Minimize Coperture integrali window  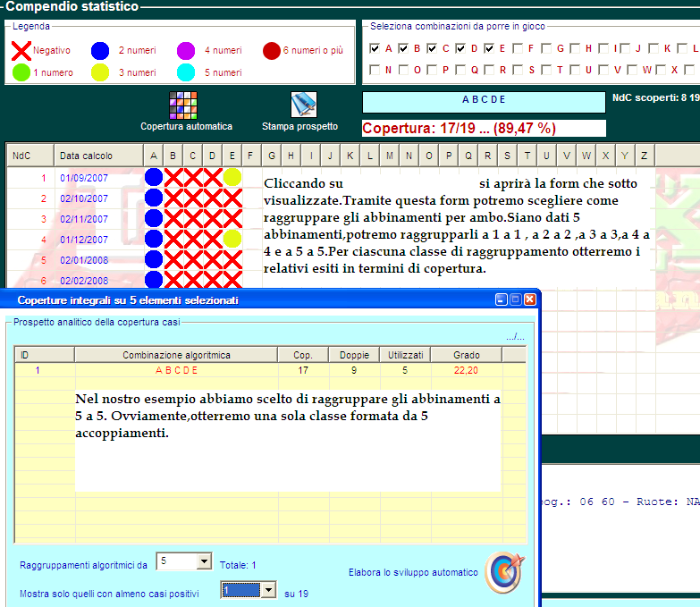502,299
